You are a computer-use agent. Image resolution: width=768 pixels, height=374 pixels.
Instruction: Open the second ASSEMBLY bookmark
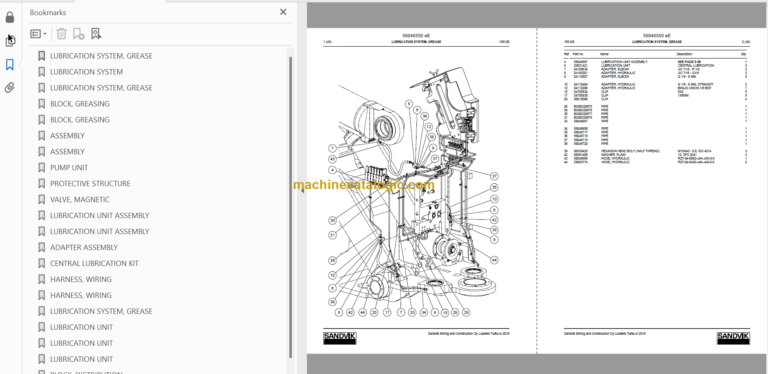(x=67, y=152)
